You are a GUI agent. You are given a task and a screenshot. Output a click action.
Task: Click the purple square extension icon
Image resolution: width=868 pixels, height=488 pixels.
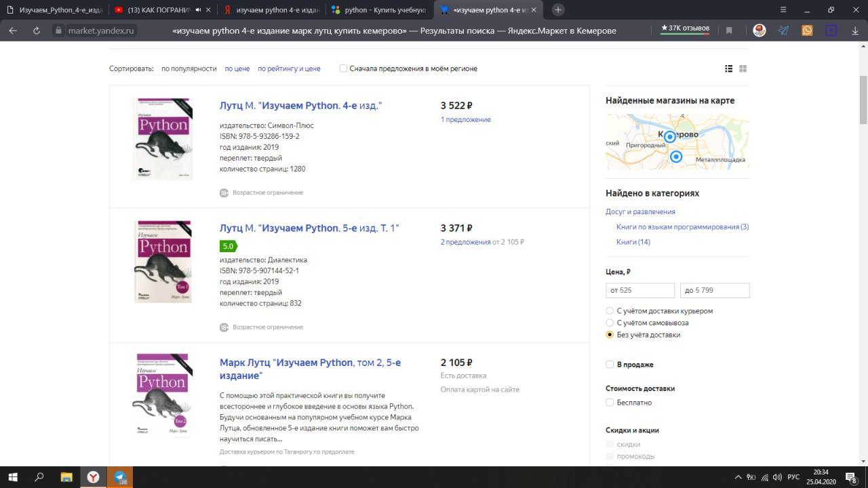click(x=831, y=30)
